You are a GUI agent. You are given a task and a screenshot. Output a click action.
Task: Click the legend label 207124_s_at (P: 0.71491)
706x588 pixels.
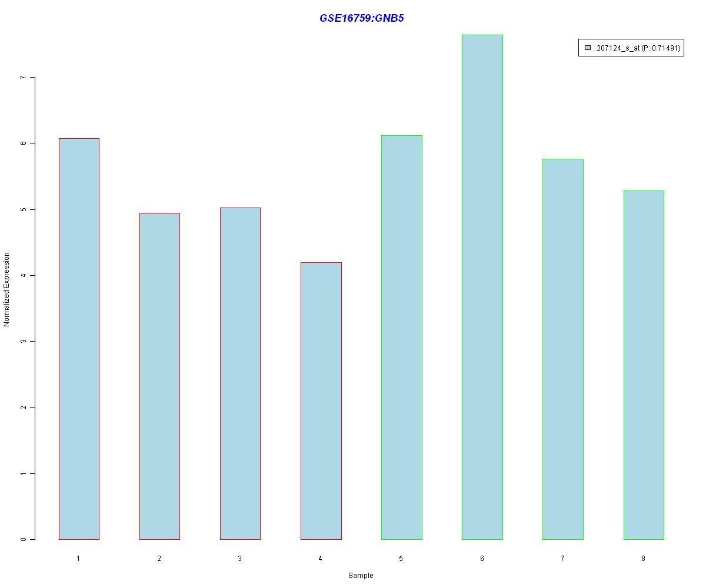click(638, 48)
